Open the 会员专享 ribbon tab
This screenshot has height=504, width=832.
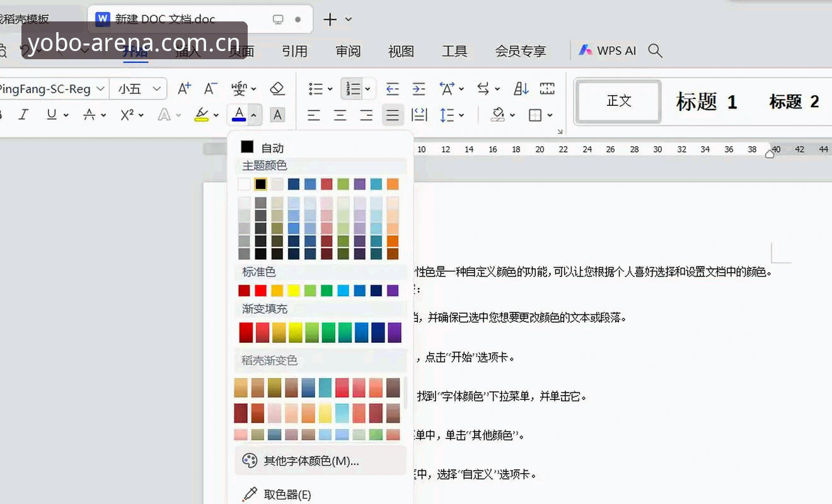(x=520, y=51)
